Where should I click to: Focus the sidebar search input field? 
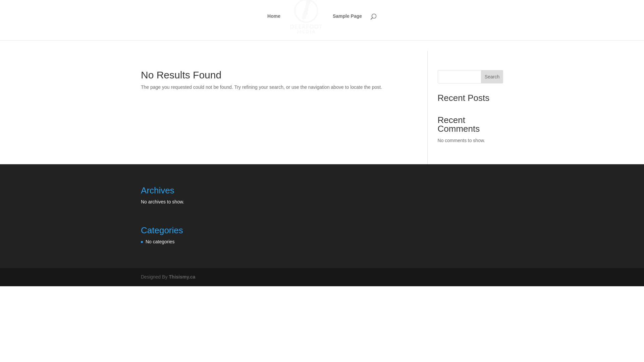pyautogui.click(x=459, y=77)
